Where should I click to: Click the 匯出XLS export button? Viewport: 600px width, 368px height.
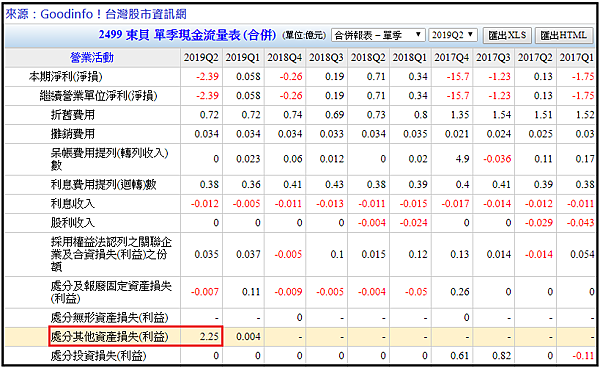(507, 35)
